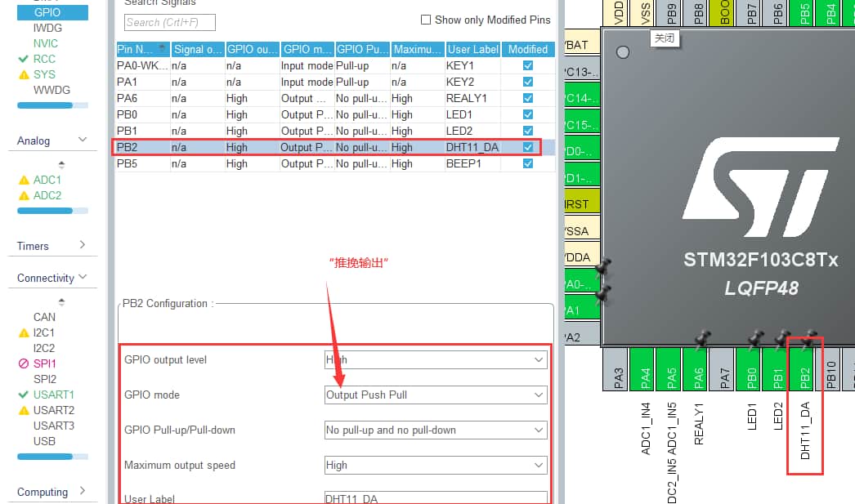Enable Show only Modified Pins checkbox
This screenshot has height=504, width=855.
click(x=425, y=20)
